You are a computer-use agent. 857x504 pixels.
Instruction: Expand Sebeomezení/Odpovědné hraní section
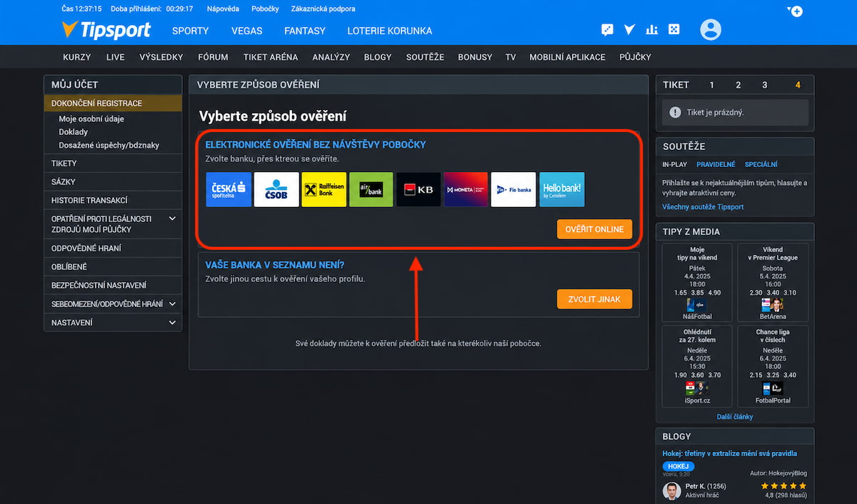pyautogui.click(x=172, y=303)
